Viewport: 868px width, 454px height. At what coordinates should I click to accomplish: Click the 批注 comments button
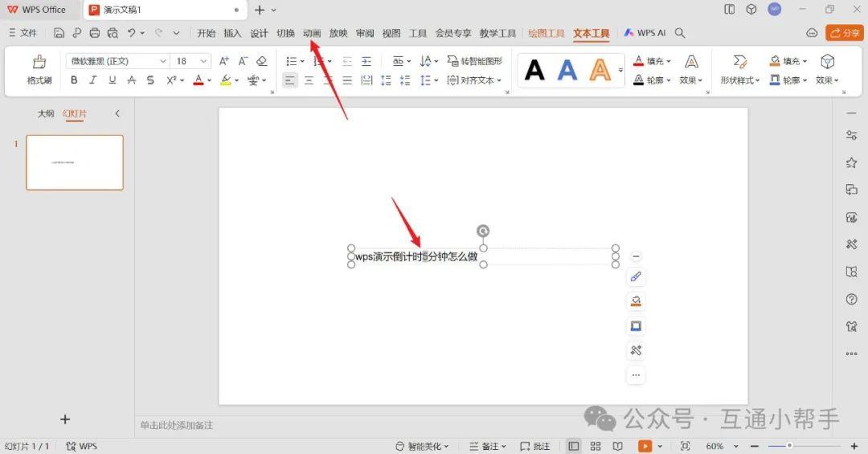(x=535, y=446)
